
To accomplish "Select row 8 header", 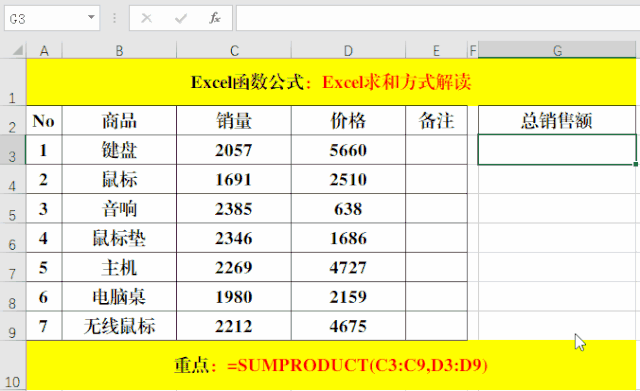I will coord(13,297).
